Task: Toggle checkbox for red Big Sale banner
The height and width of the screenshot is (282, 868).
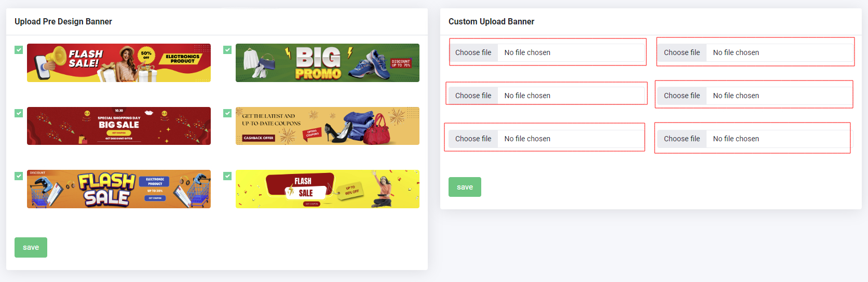Action: pyautogui.click(x=19, y=113)
